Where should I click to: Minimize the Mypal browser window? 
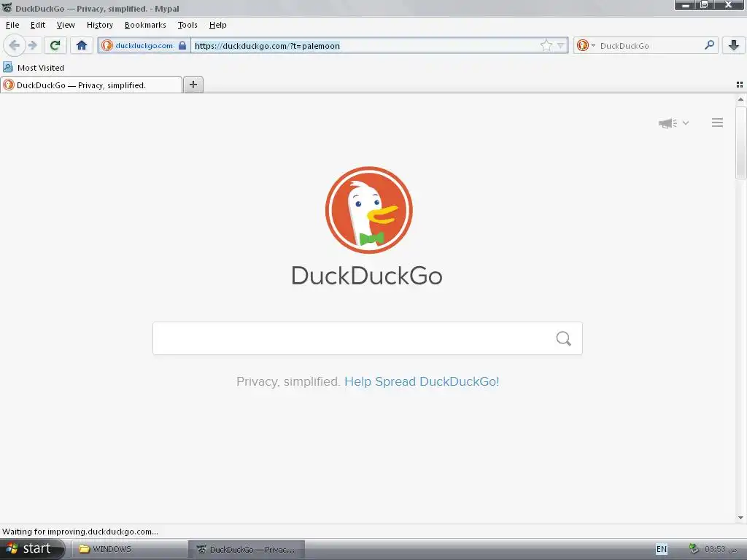click(685, 5)
